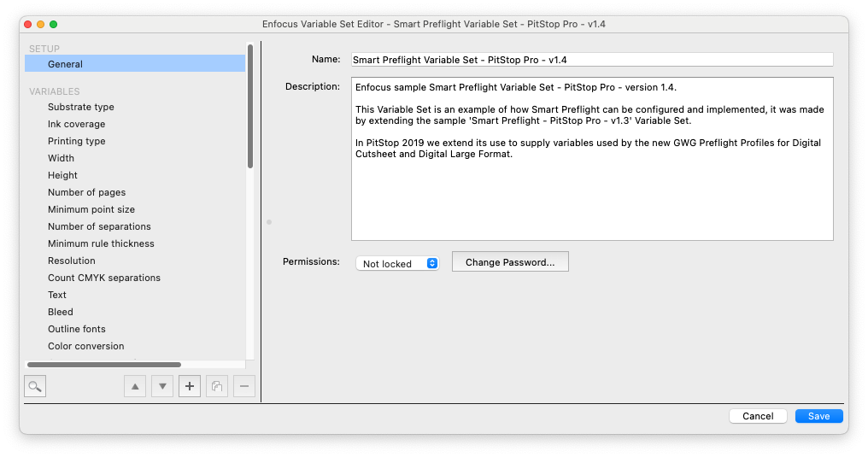Maximize the window with green button
The width and height of the screenshot is (868, 457).
[x=53, y=24]
